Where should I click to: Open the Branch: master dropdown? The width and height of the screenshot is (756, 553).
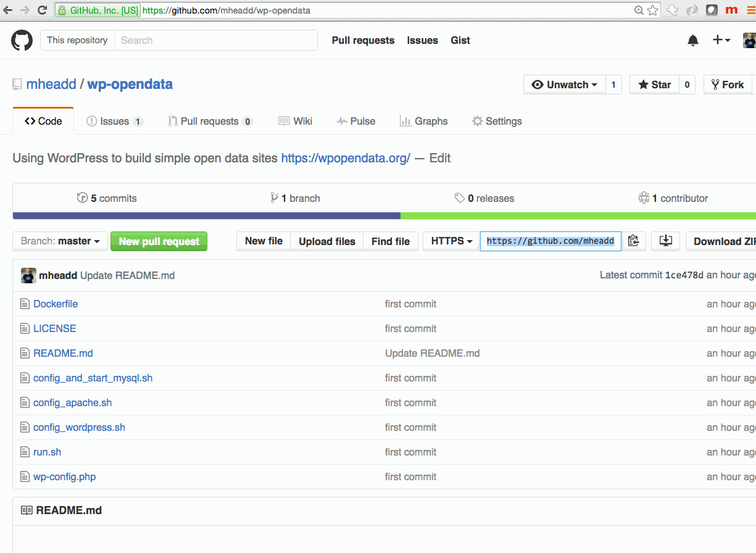point(60,241)
